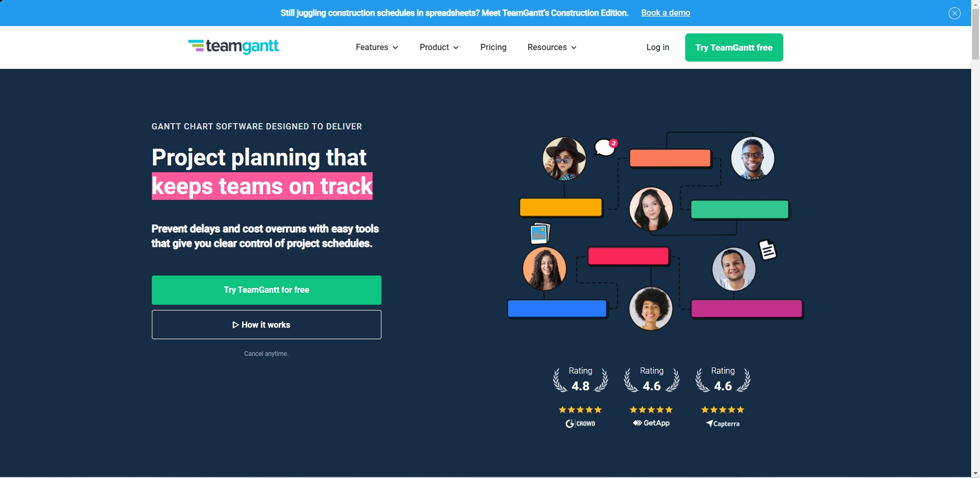Click the avatar of man in white shirt

(734, 269)
